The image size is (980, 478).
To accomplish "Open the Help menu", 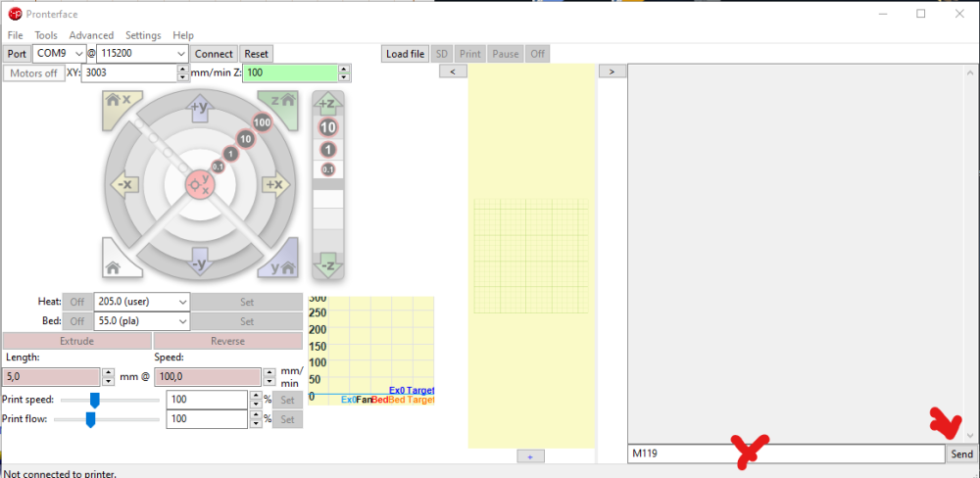I will tap(183, 35).
